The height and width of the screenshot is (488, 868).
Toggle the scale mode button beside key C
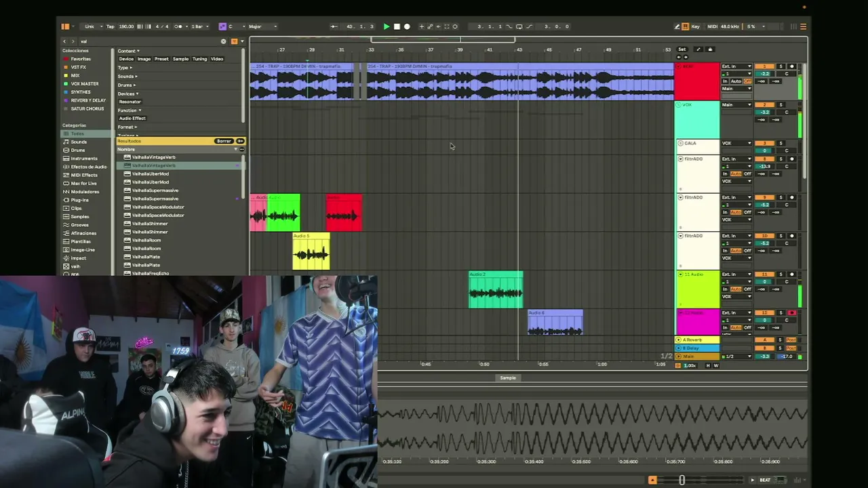(x=222, y=26)
